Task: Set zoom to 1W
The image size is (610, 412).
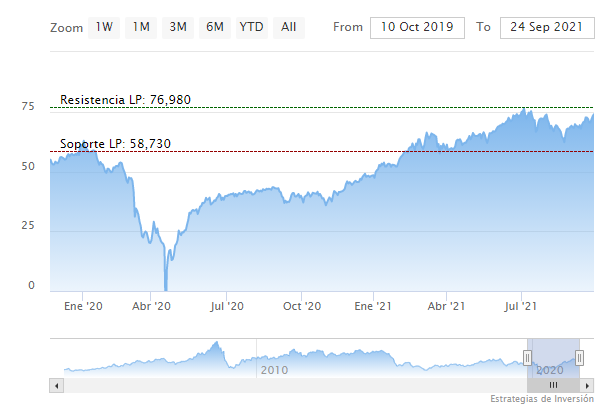Action: [103, 27]
